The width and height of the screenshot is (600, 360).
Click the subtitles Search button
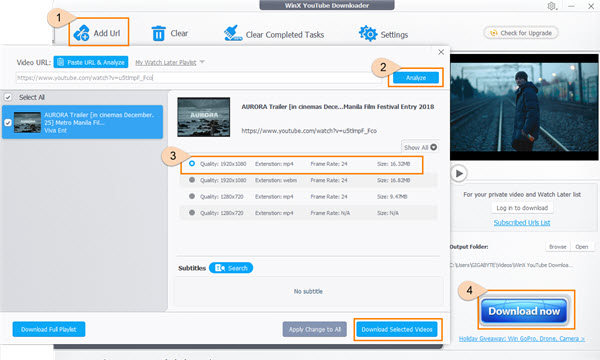[231, 268]
